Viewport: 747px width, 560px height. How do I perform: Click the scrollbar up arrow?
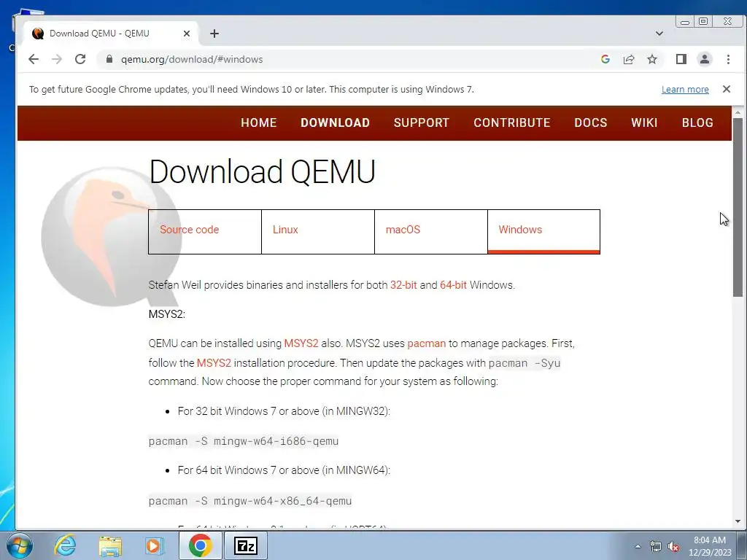[738, 113]
